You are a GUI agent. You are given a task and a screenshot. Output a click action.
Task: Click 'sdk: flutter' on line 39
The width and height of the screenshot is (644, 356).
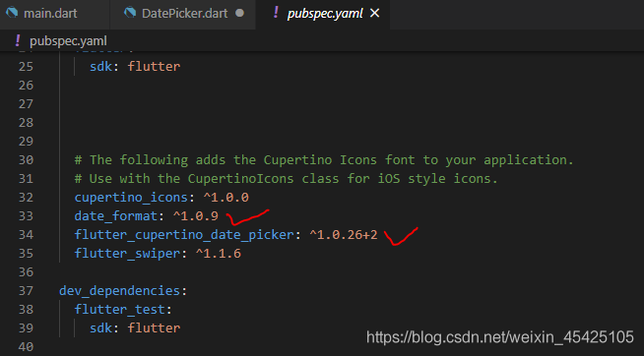click(135, 327)
